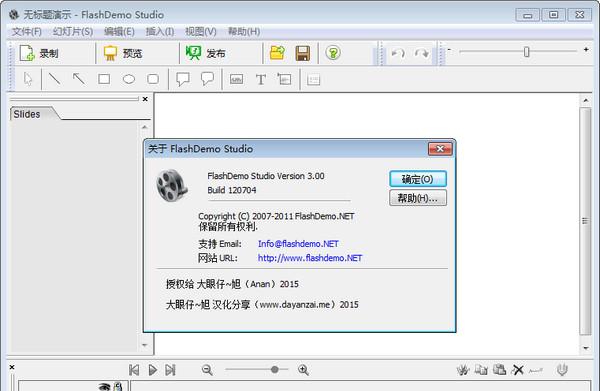Click the 帮助(H)... button in dialog
The width and height of the screenshot is (600, 391).
418,198
